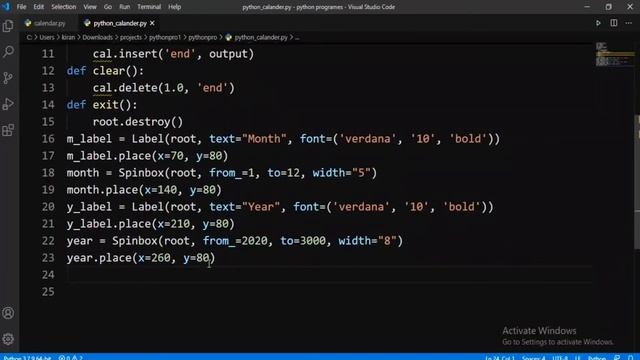The width and height of the screenshot is (640, 360).
Task: Click the 'def exit():' code line
Action: [x=102, y=105]
